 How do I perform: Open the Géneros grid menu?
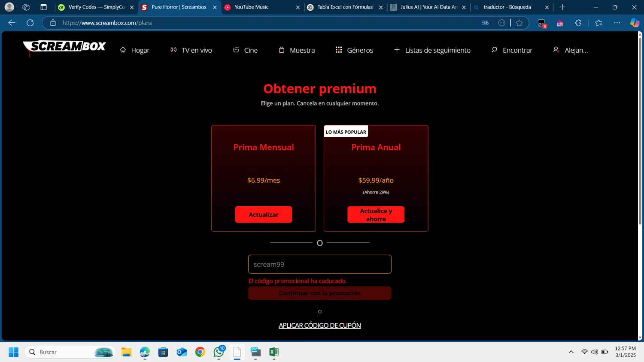354,50
